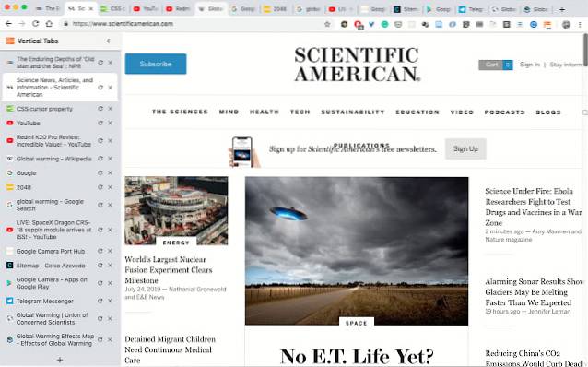The image size is (588, 367).
Task: Go to the browser home icon
Action: [49, 24]
